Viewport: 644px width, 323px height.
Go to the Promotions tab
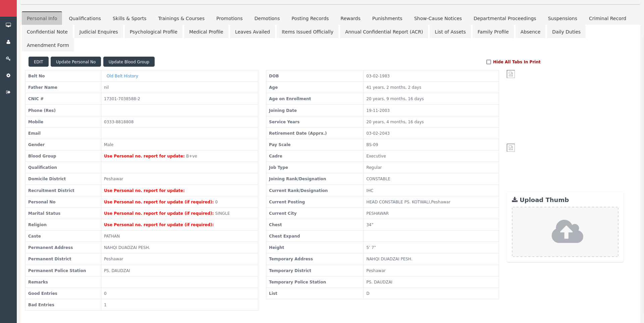[229, 18]
